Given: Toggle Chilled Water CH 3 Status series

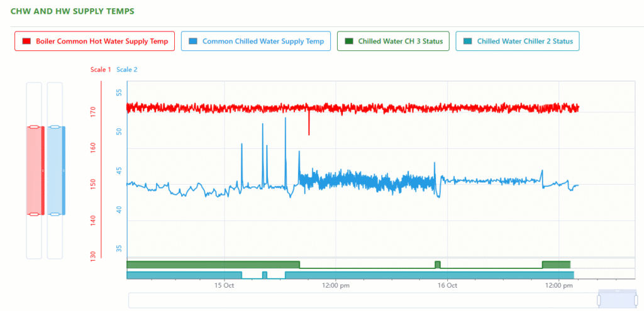Looking at the screenshot, I should pyautogui.click(x=393, y=41).
